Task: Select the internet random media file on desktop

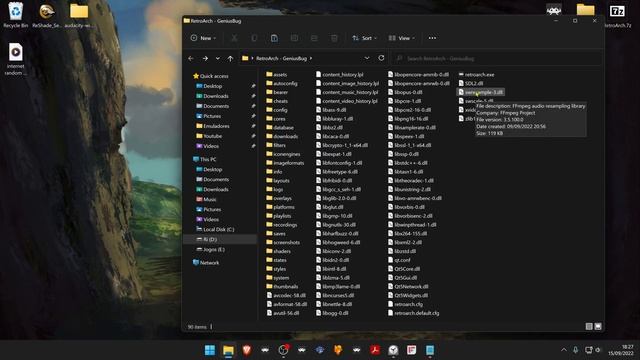Action: 16,59
